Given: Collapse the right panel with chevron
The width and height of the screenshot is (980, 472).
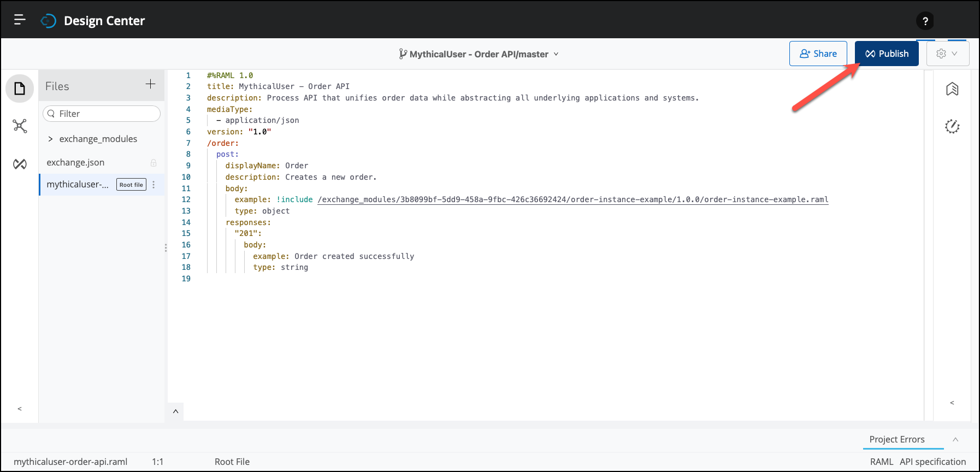Looking at the screenshot, I should [952, 403].
